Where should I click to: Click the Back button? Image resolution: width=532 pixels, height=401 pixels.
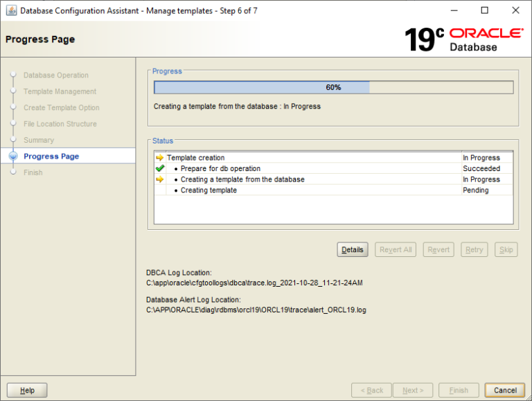(x=371, y=390)
